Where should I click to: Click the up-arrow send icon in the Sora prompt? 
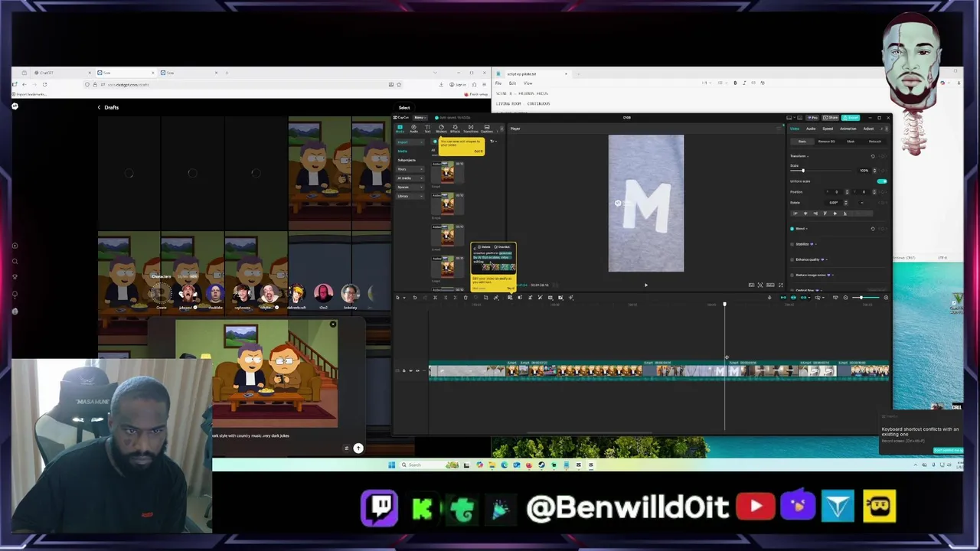pos(358,448)
